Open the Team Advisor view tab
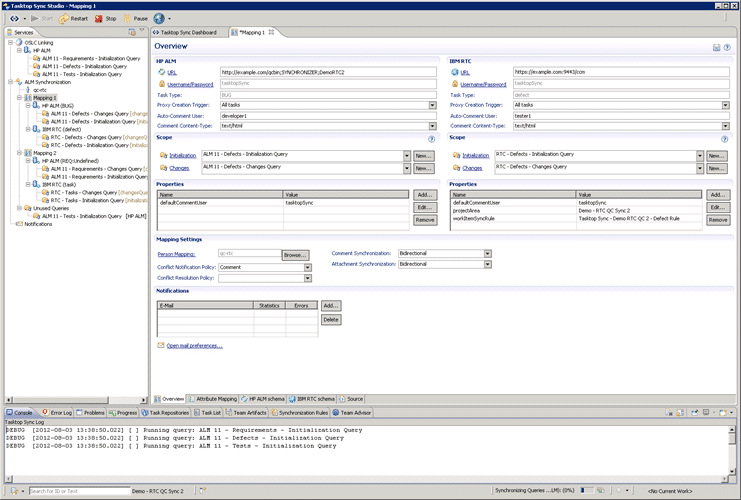This screenshot has width=741, height=500. pos(352,413)
